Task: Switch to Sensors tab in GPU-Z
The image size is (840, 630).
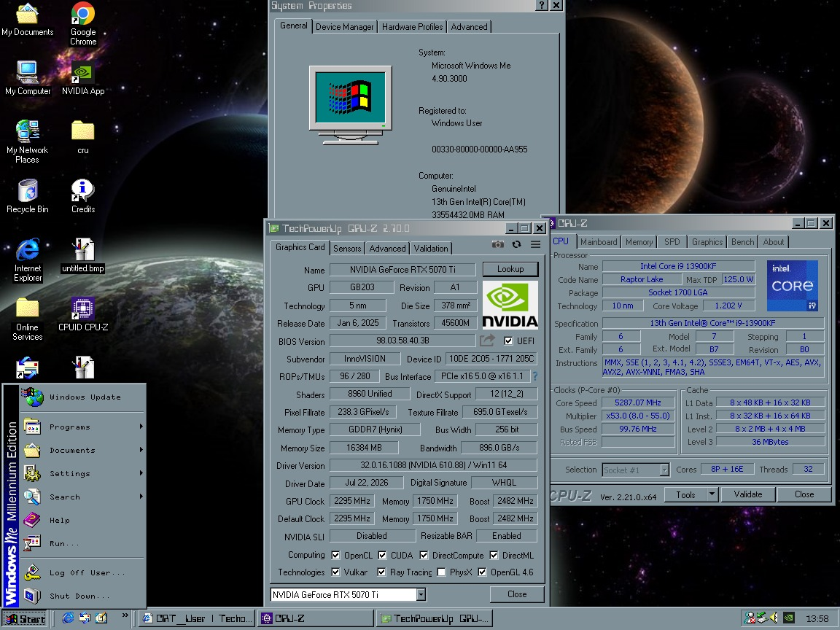Action: [x=347, y=248]
